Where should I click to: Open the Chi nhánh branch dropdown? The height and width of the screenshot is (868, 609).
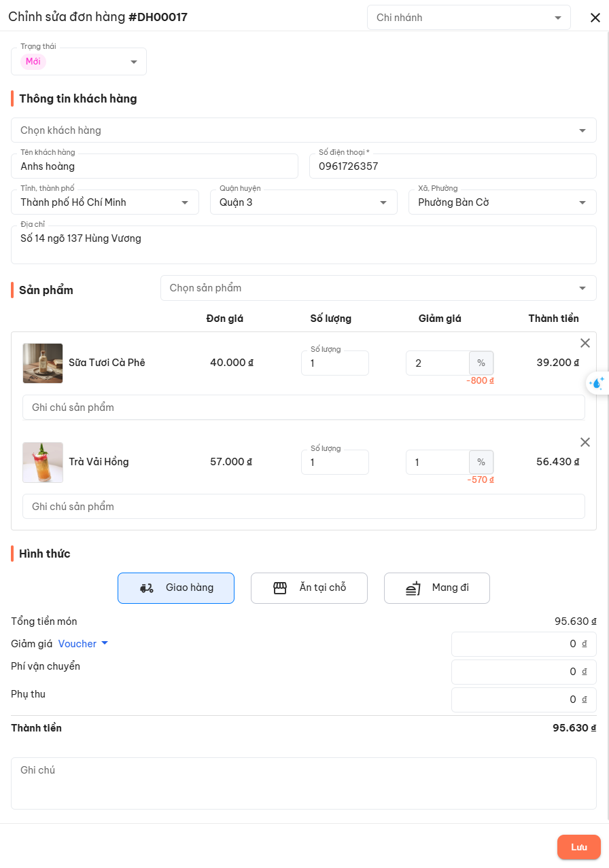pos(468,18)
